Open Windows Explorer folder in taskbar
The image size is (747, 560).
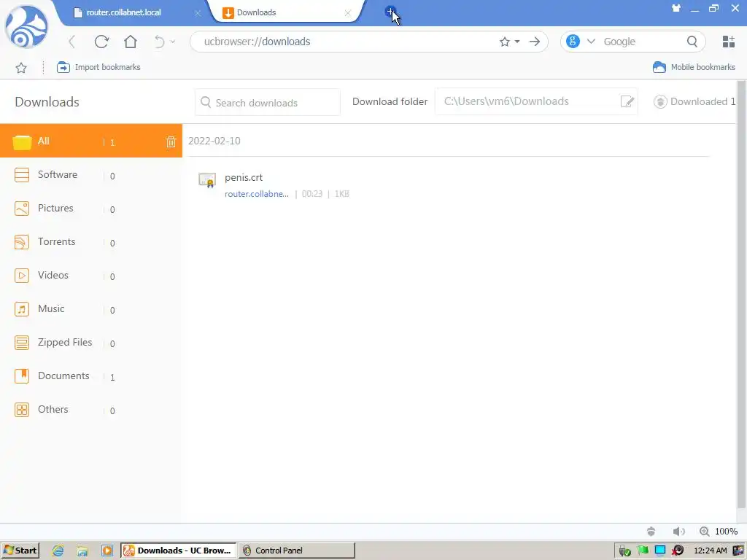82,551
